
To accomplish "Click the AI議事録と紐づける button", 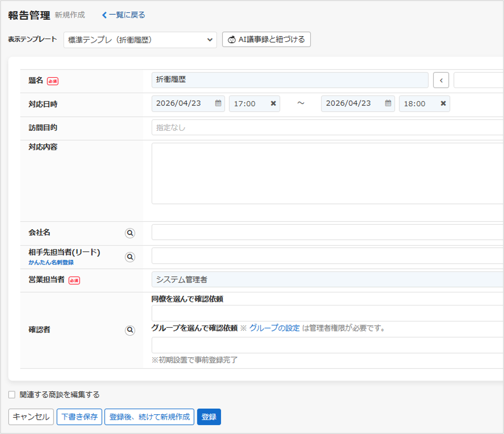I will pos(266,40).
